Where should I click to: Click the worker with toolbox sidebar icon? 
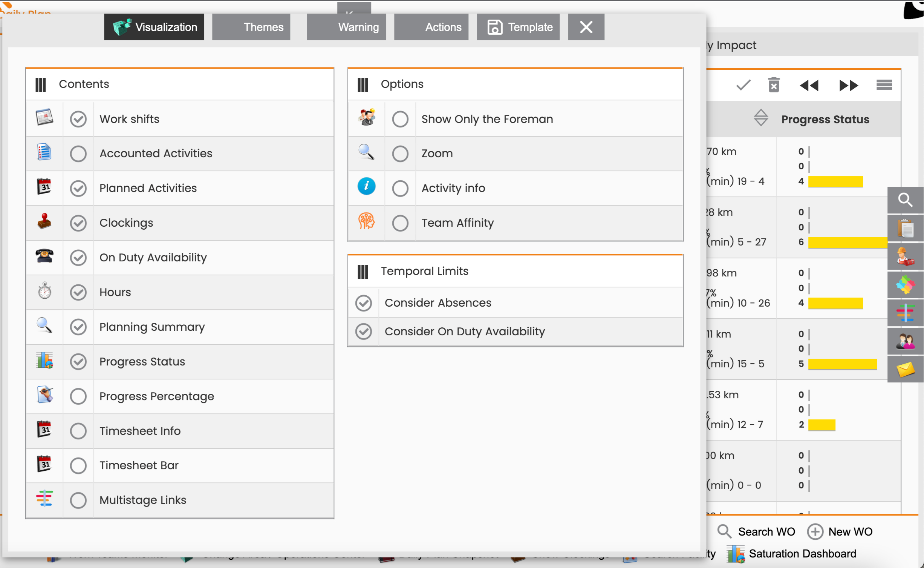906,257
